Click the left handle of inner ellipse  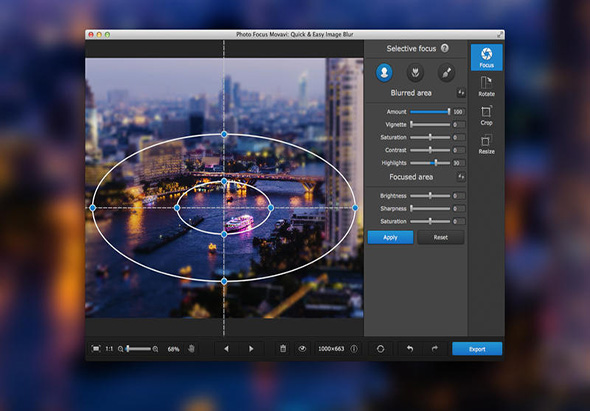coord(177,207)
